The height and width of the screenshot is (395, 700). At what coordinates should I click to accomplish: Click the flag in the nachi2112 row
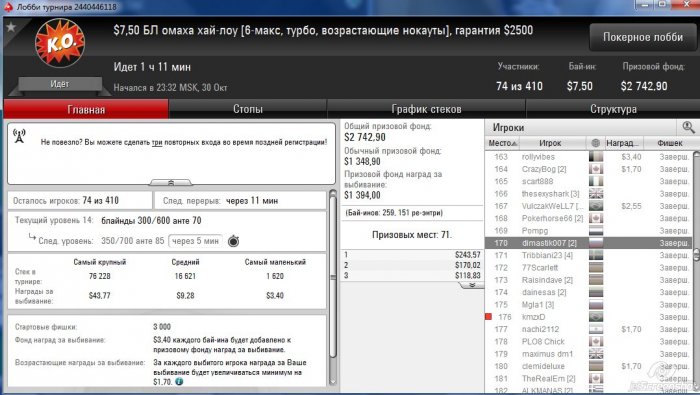[x=596, y=329]
